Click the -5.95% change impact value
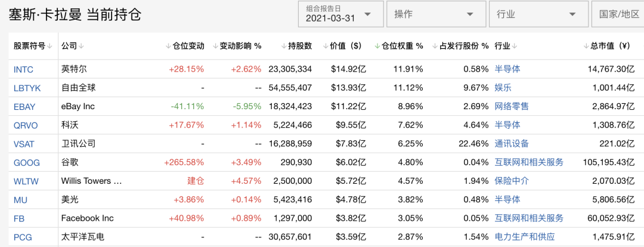The image size is (644, 247). (247, 106)
